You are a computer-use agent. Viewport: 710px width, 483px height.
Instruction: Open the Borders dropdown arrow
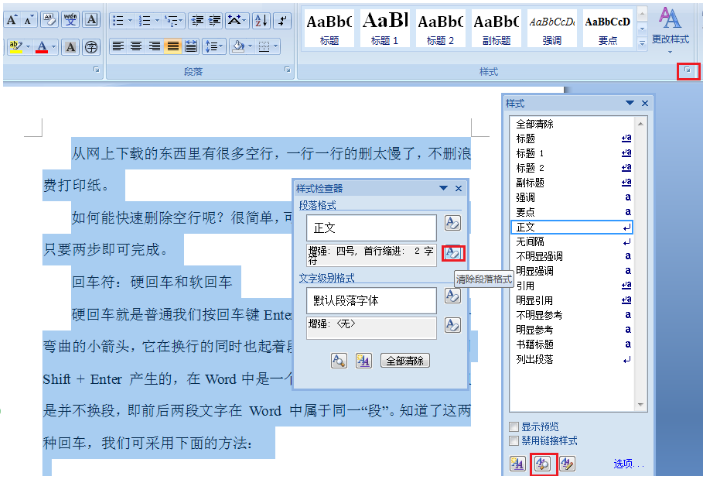[275, 47]
